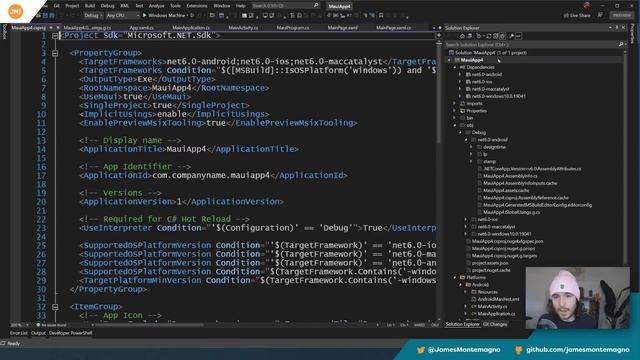
Task: Select project.assets.json file
Action: [490, 263]
